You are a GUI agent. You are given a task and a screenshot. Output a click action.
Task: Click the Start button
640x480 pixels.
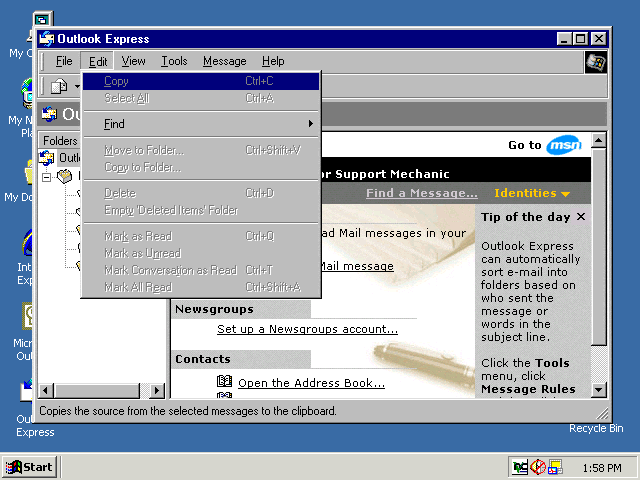[x=29, y=467]
